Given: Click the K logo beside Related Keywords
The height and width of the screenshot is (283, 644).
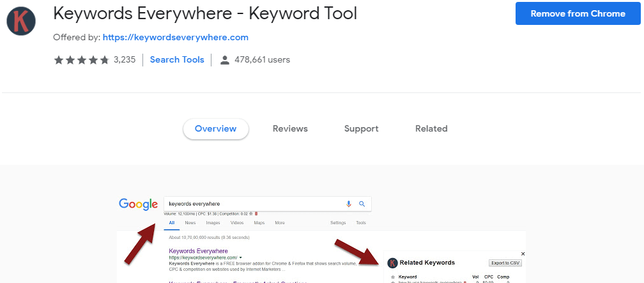Looking at the screenshot, I should (393, 263).
